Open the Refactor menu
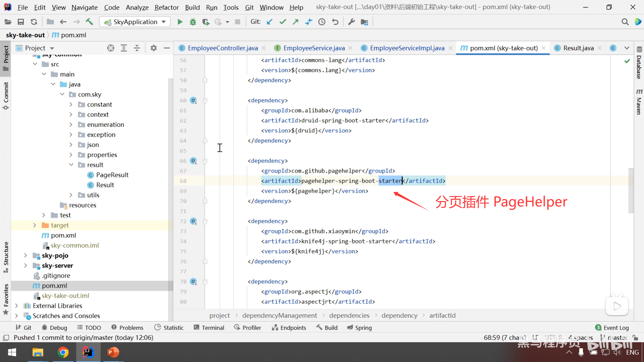The image size is (644, 362). (166, 7)
